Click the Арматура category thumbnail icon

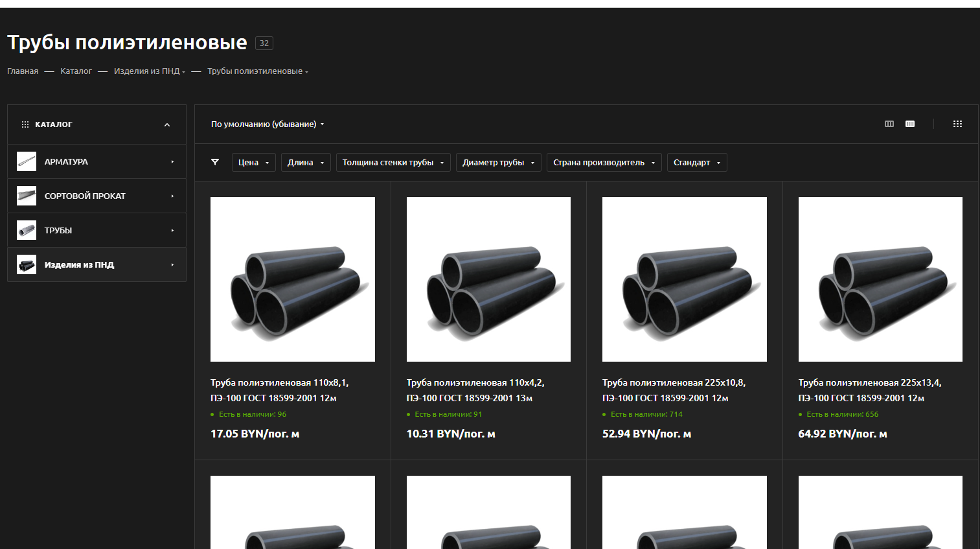tap(27, 161)
